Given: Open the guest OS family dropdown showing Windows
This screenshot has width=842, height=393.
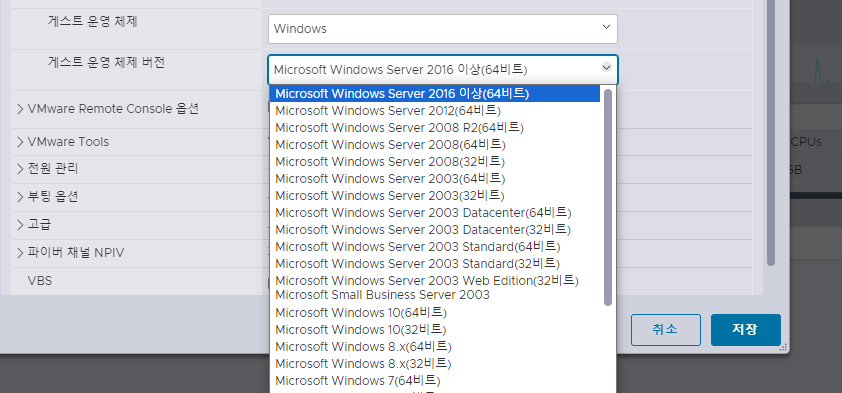Looking at the screenshot, I should click(x=442, y=28).
